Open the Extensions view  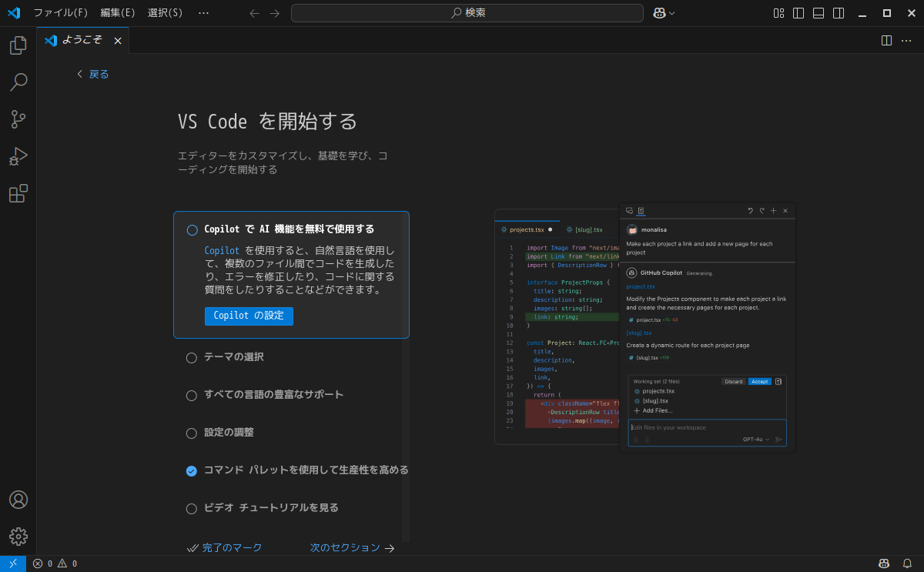coord(18,194)
